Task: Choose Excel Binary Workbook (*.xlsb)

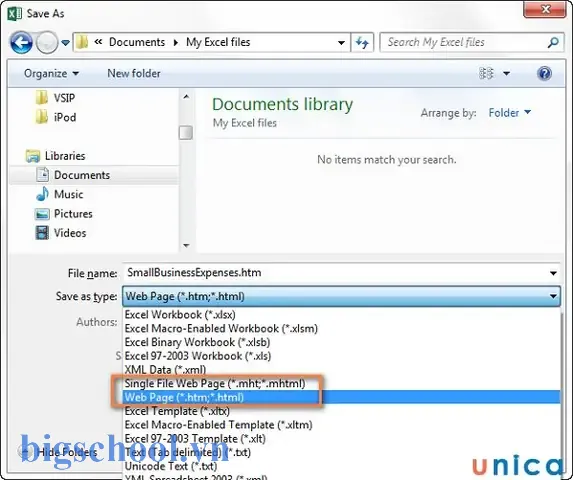Action: [341, 342]
